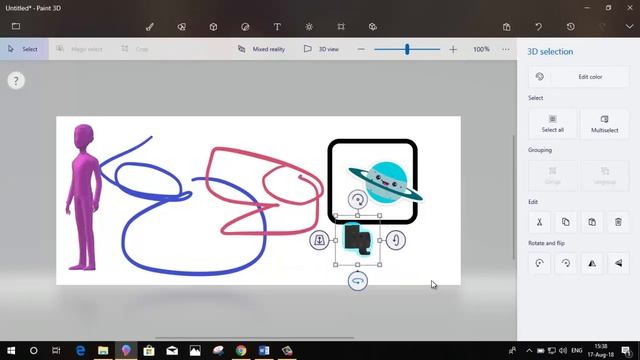The height and width of the screenshot is (360, 640).
Task: Open the 3D shapes tool
Action: (213, 27)
